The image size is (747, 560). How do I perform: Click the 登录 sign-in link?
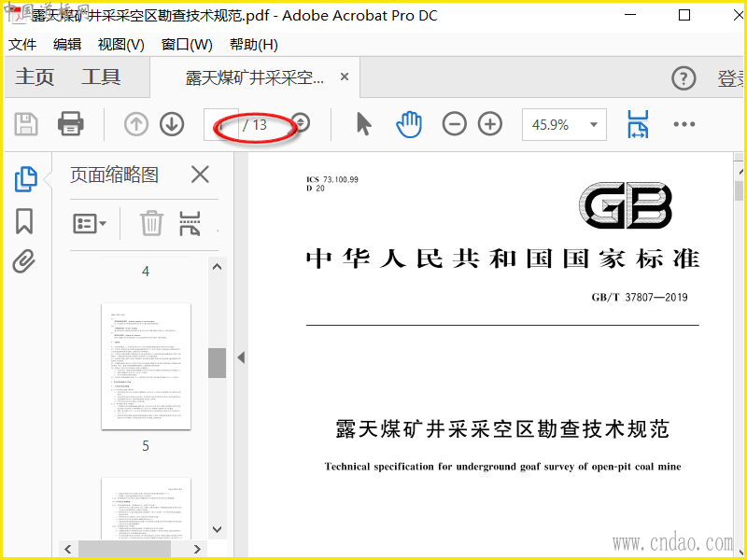pyautogui.click(x=732, y=78)
